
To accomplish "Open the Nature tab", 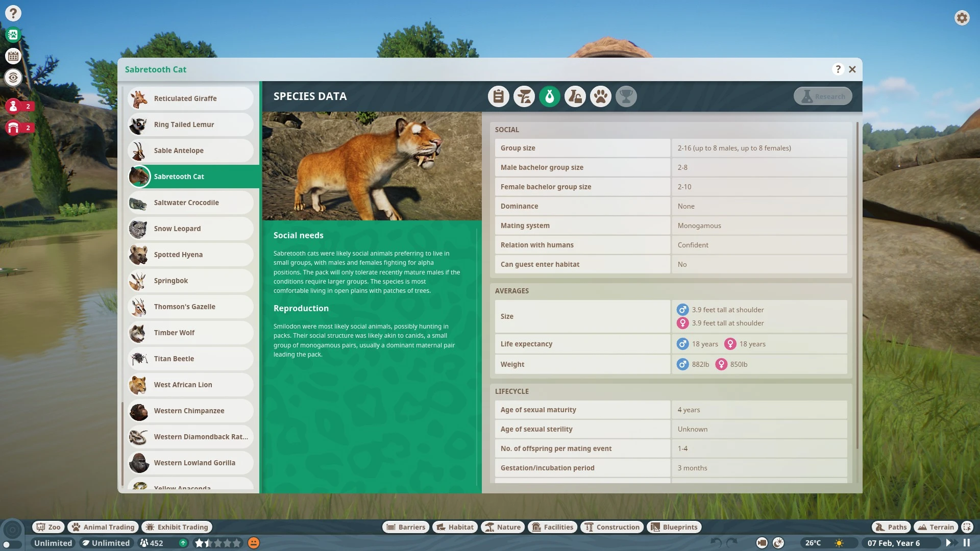I will pos(503,527).
